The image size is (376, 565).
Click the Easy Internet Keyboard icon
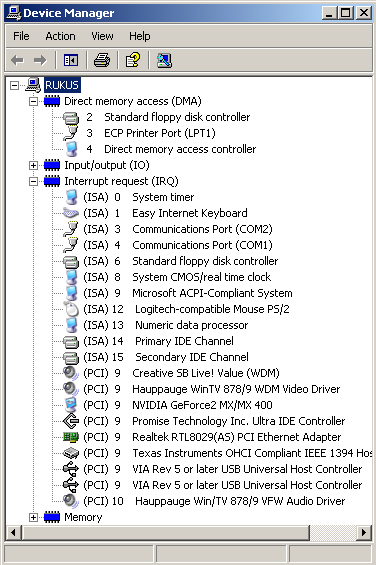point(71,213)
